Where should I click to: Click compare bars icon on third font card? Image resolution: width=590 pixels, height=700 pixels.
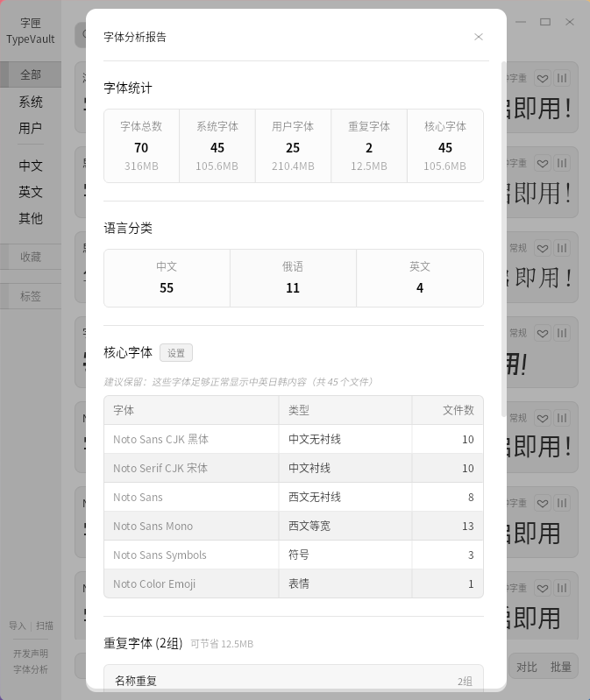tap(562, 248)
